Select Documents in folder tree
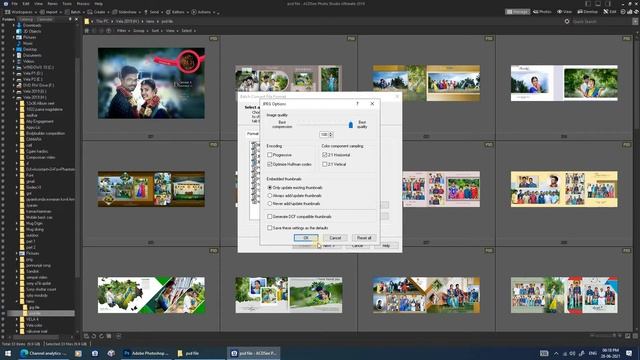The image size is (640, 360). (32, 55)
